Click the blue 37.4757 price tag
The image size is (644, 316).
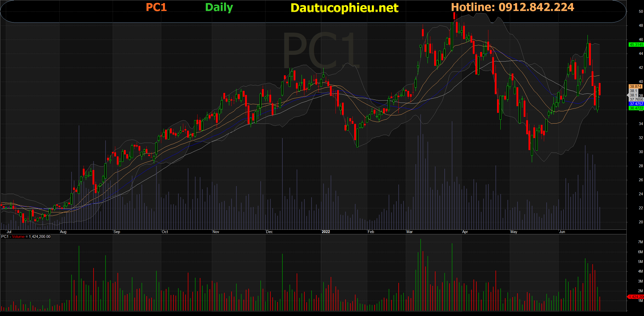click(x=636, y=104)
